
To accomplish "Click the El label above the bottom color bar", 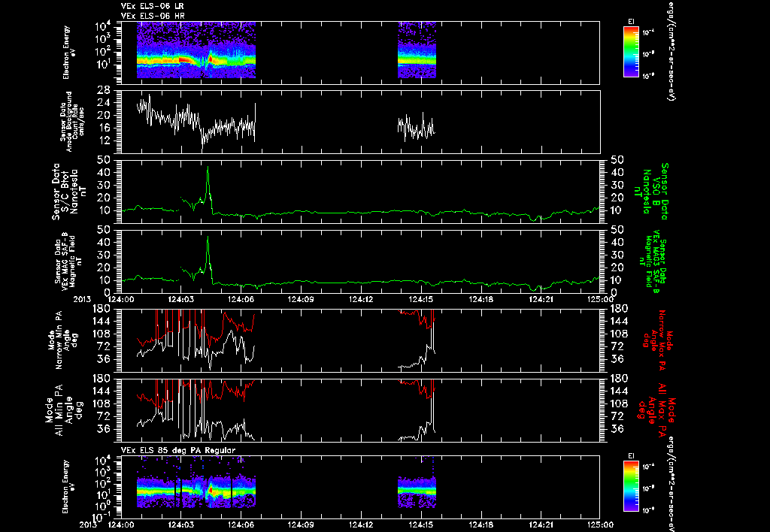I will point(631,456).
